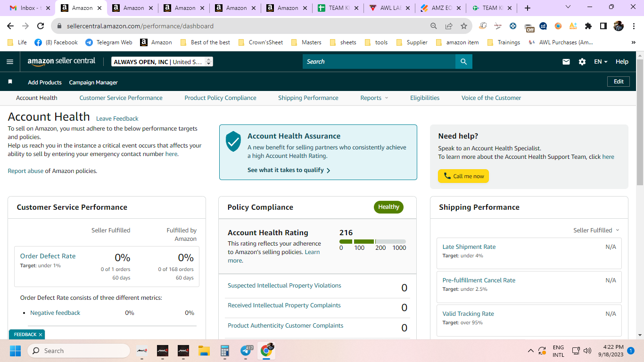644x362 pixels.
Task: Open the Eligibilities tab
Action: pyautogui.click(x=425, y=98)
